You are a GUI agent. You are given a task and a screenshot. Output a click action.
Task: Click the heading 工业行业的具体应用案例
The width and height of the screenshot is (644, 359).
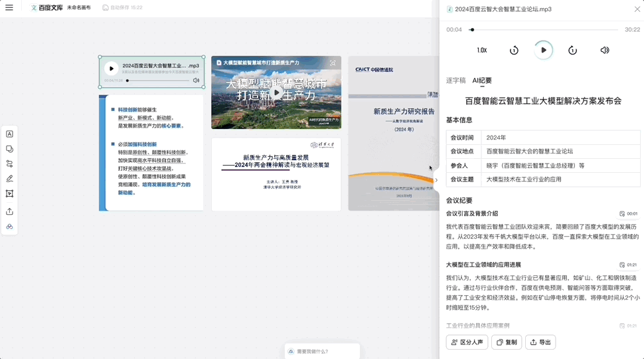(x=477, y=326)
